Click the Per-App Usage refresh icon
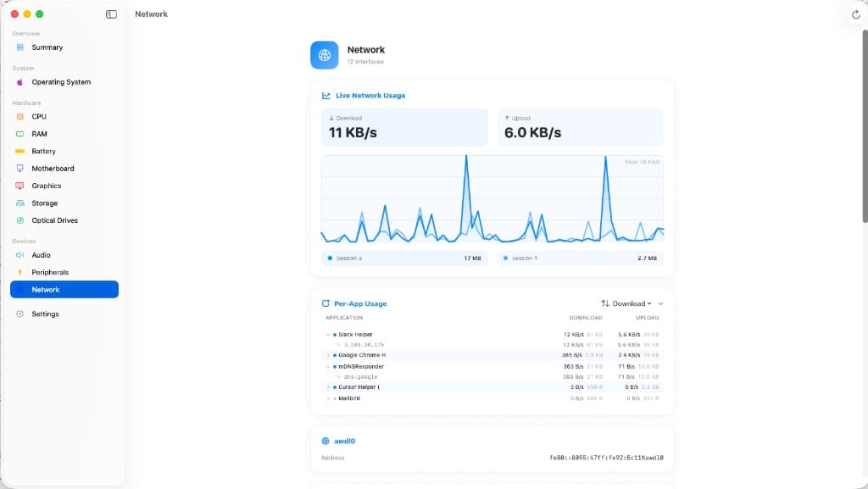 click(x=325, y=303)
